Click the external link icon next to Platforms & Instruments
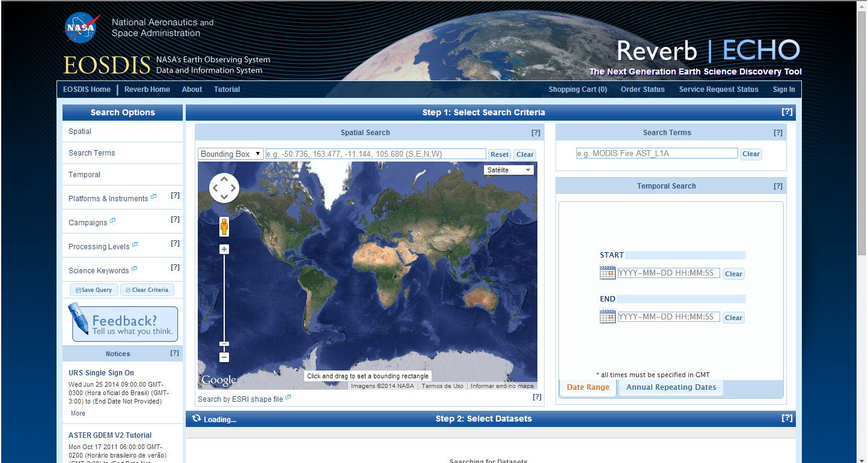 tap(153, 196)
